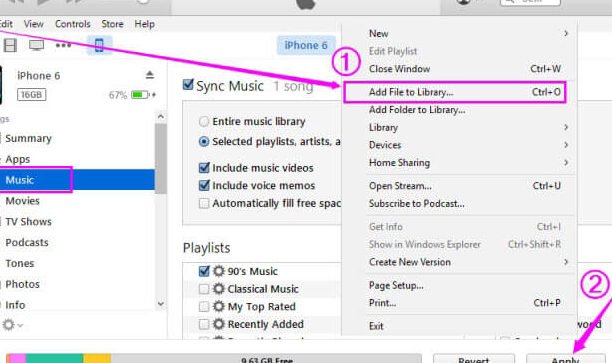Choose Add Folder to Library
Viewport: 612px width, 363px height.
click(x=460, y=110)
